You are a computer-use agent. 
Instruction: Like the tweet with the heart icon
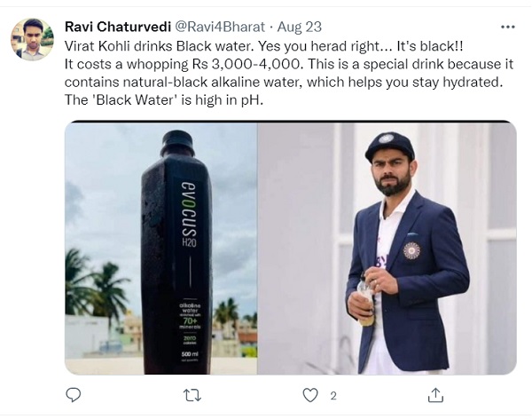click(x=310, y=394)
